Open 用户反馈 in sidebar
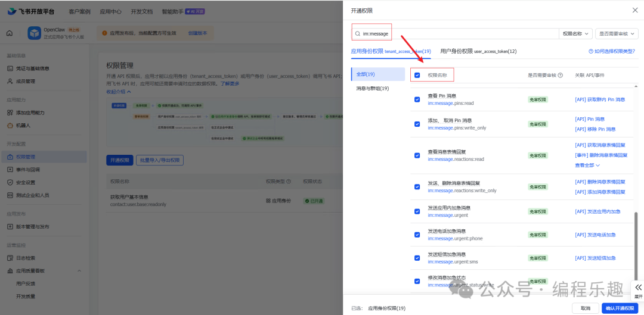 pos(25,283)
